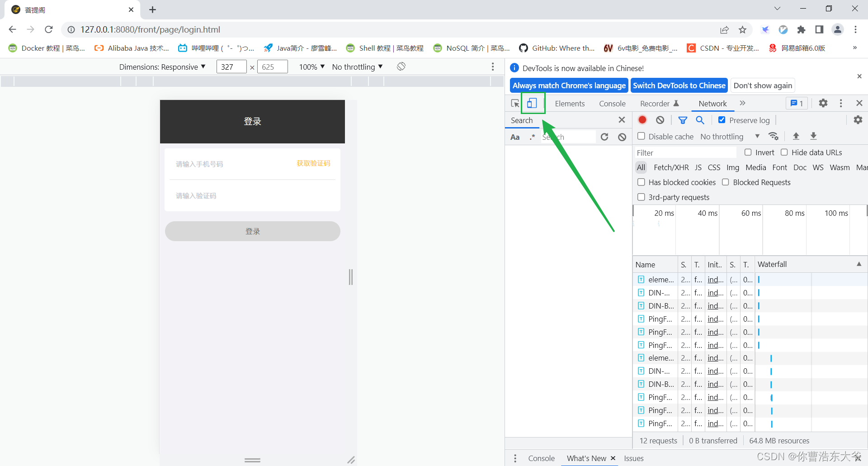
Task: Click Don't show again button
Action: [763, 86]
